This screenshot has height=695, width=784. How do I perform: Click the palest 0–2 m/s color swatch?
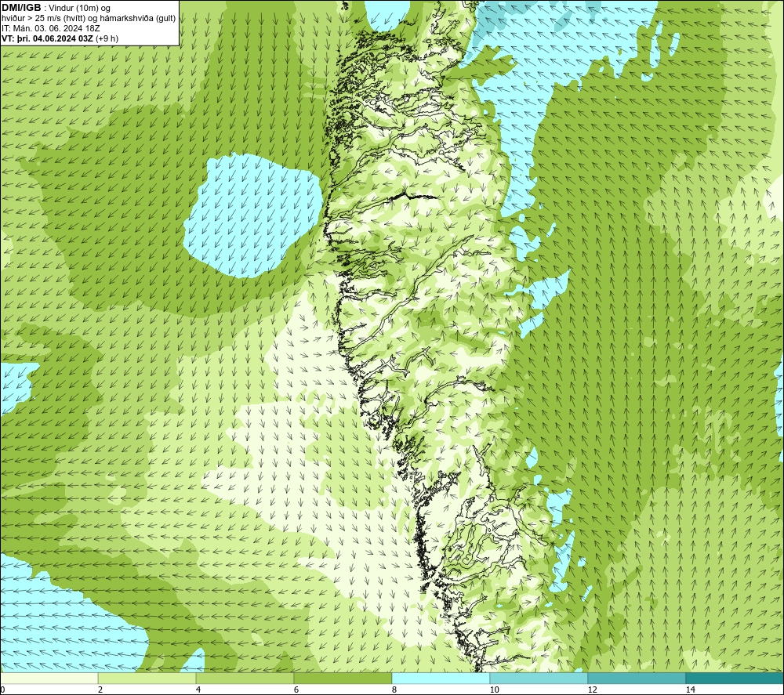pyautogui.click(x=49, y=679)
